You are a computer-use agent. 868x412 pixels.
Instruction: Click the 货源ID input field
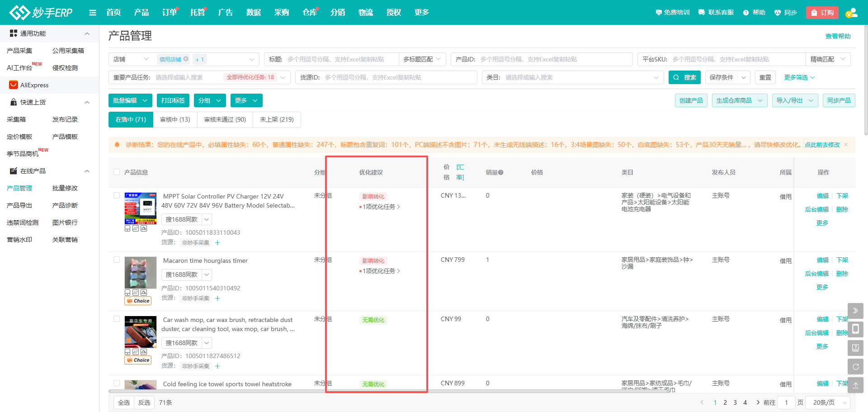398,77
